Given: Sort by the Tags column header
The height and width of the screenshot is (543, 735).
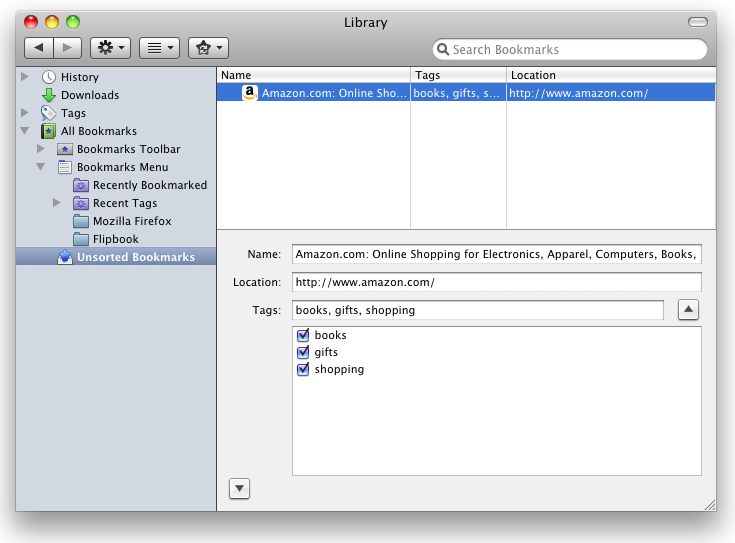Looking at the screenshot, I should point(458,75).
